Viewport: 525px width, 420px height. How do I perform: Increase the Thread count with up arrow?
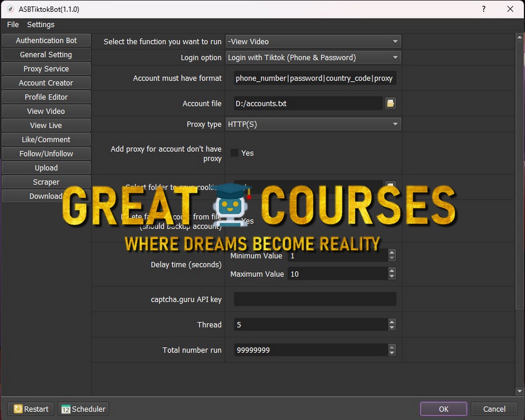click(x=392, y=322)
